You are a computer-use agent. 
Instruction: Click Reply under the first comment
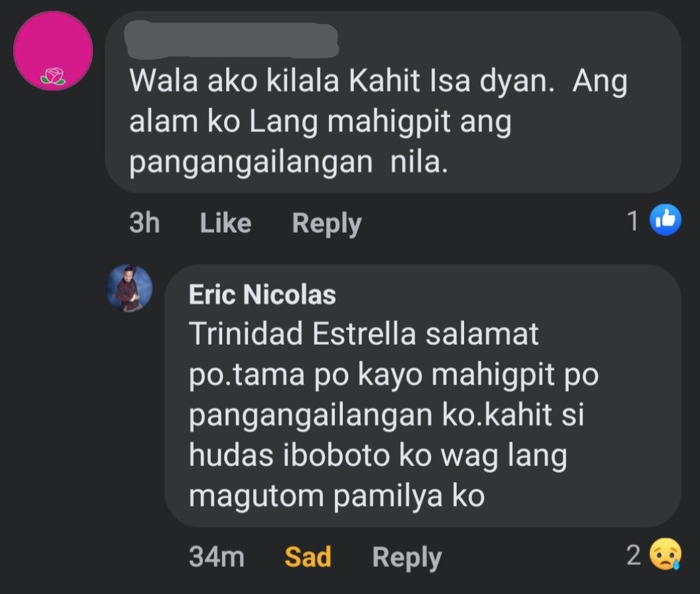(326, 223)
